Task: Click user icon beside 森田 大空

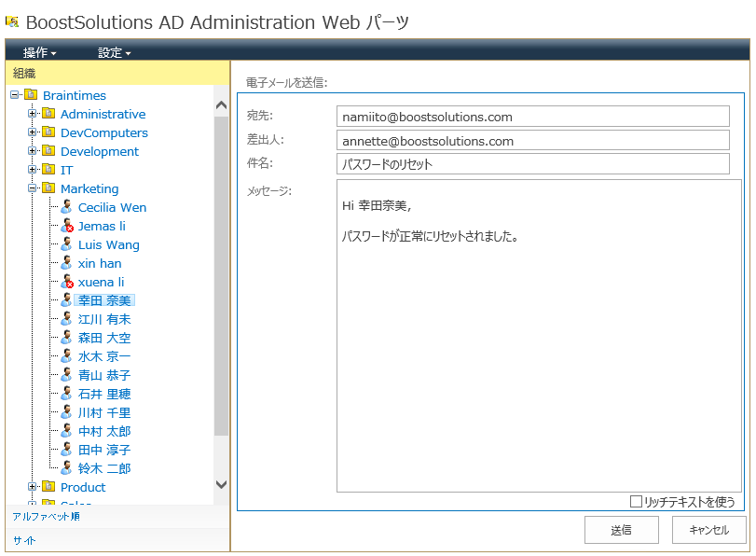Action: tap(66, 337)
